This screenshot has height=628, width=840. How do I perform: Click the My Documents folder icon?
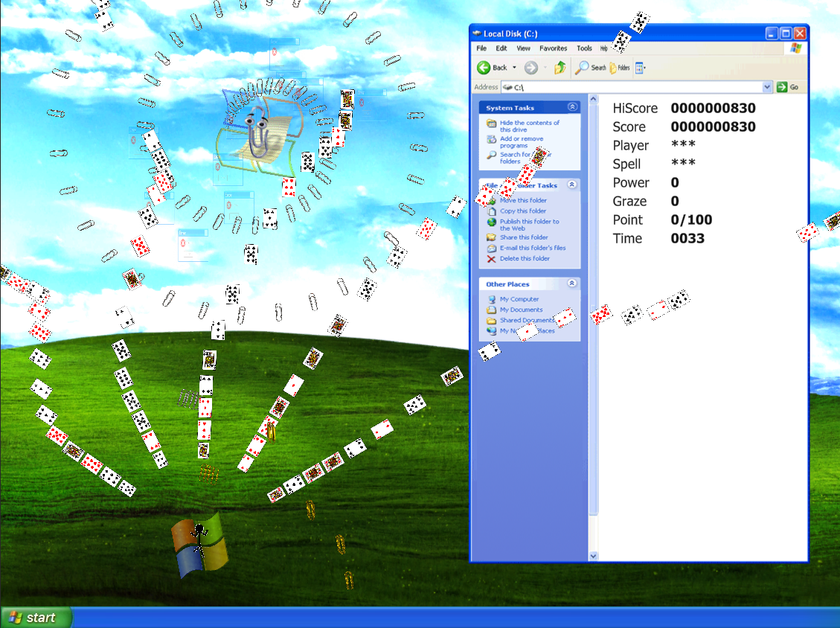[x=491, y=310]
